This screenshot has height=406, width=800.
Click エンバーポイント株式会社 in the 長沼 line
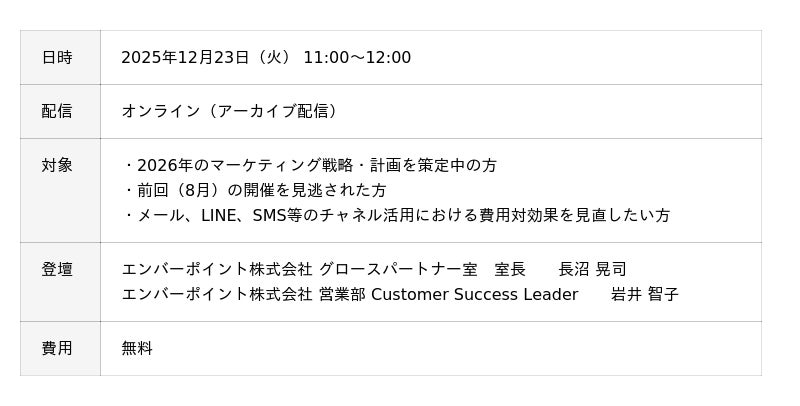click(217, 269)
